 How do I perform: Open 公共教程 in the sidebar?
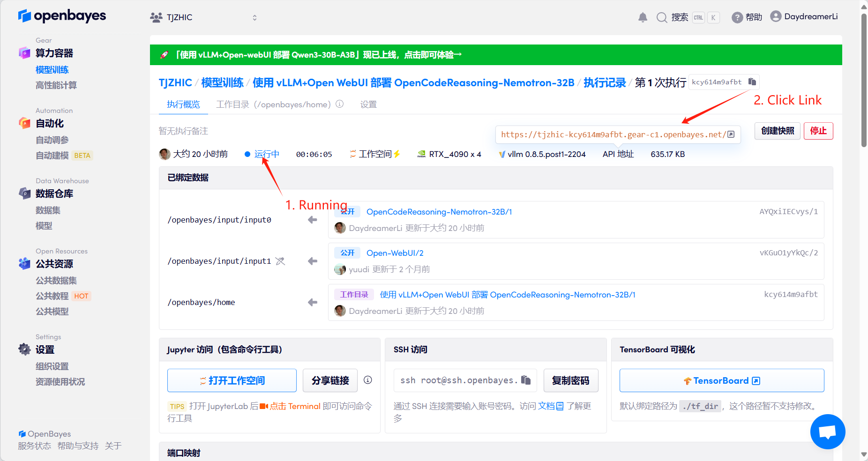click(52, 296)
